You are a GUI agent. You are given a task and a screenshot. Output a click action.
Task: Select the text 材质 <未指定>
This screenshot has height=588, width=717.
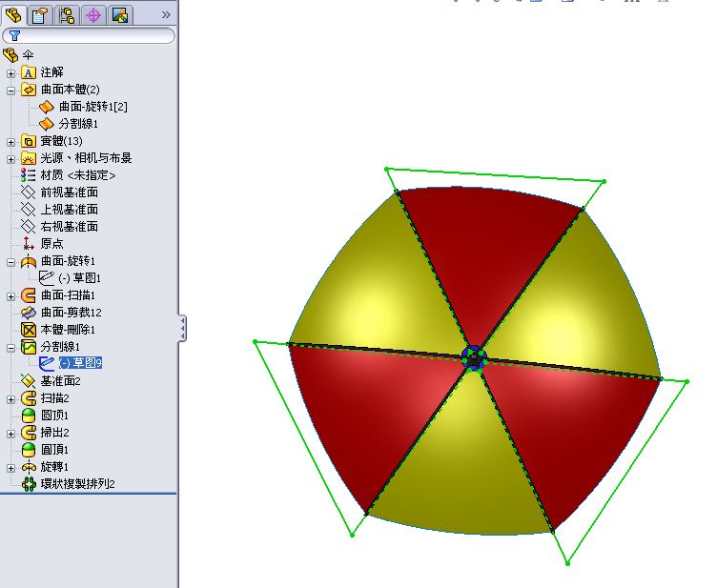point(78,175)
